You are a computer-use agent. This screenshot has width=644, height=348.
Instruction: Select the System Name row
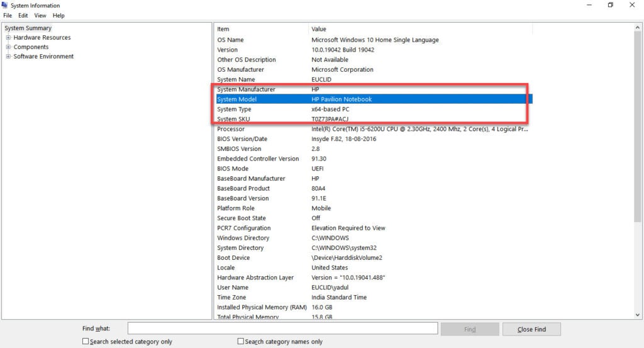tap(374, 79)
